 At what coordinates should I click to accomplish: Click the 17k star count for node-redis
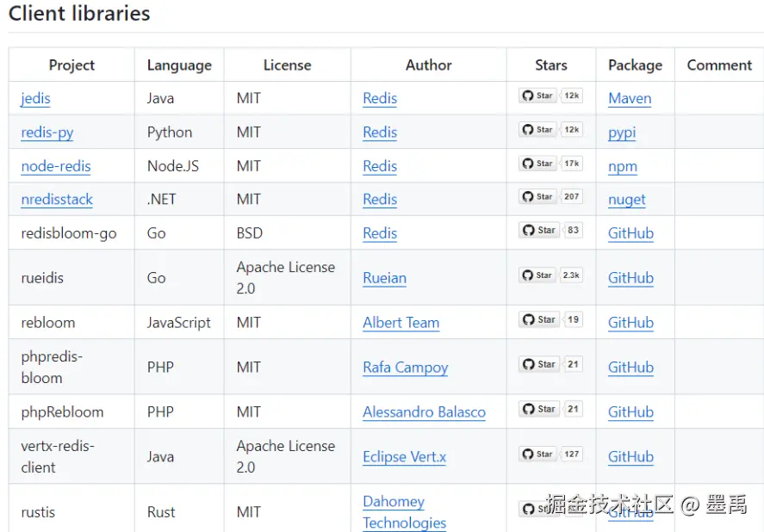[x=572, y=163]
